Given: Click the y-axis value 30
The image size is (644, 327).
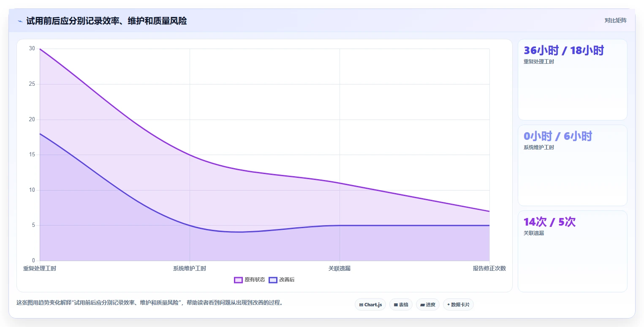Looking at the screenshot, I should [x=32, y=49].
